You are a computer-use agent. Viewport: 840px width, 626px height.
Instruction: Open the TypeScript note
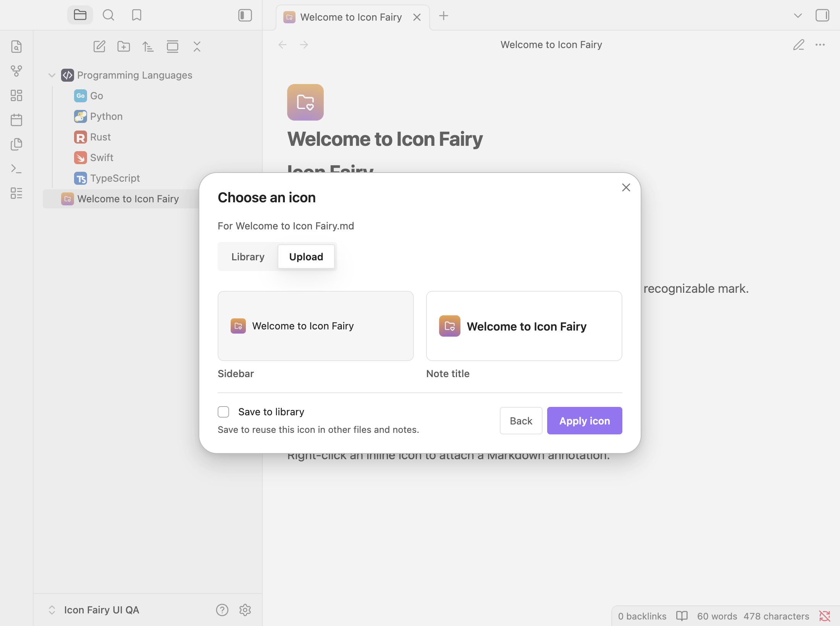click(x=115, y=178)
